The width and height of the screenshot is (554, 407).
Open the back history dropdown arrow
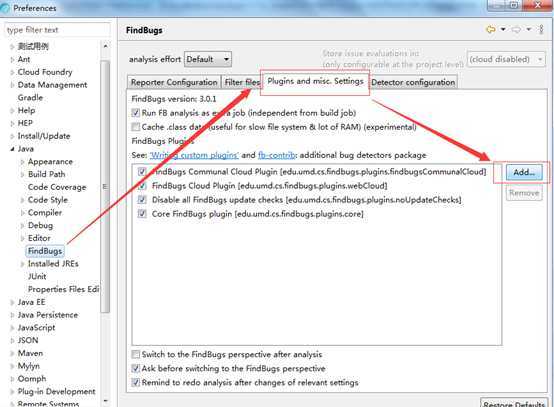coord(503,30)
